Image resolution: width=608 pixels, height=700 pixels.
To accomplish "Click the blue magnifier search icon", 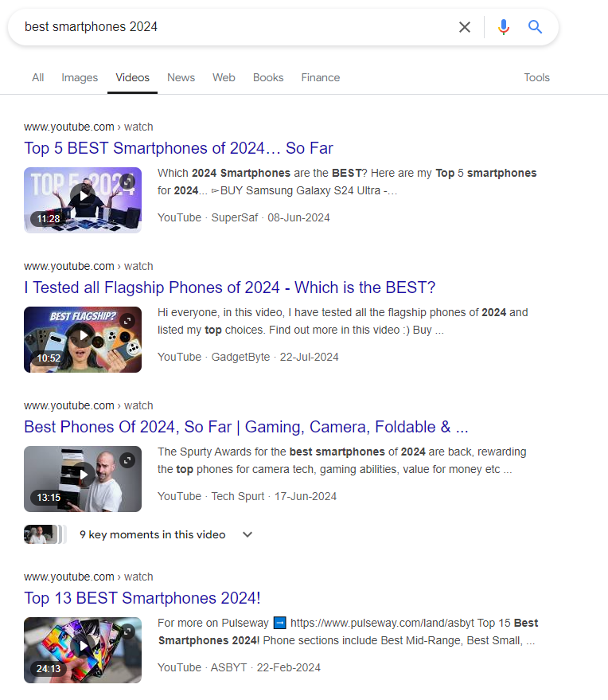I will click(x=535, y=27).
